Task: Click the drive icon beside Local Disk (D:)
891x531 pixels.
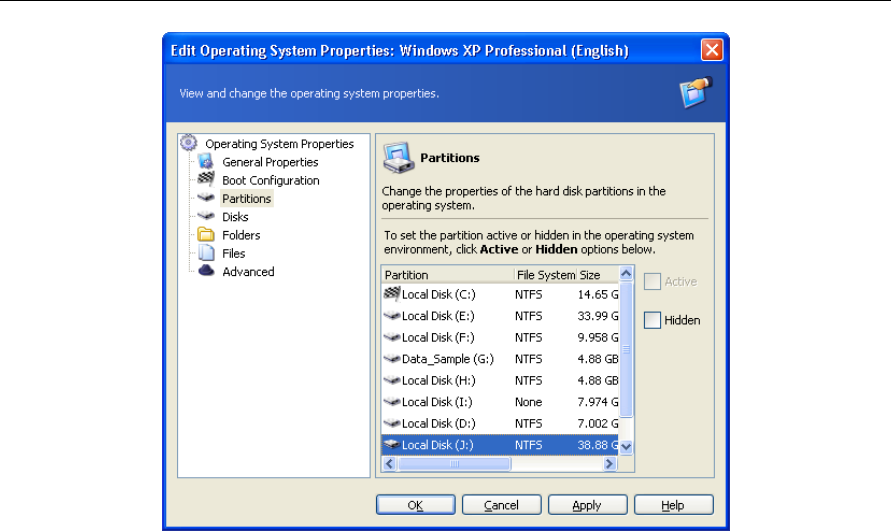Action: coord(392,424)
